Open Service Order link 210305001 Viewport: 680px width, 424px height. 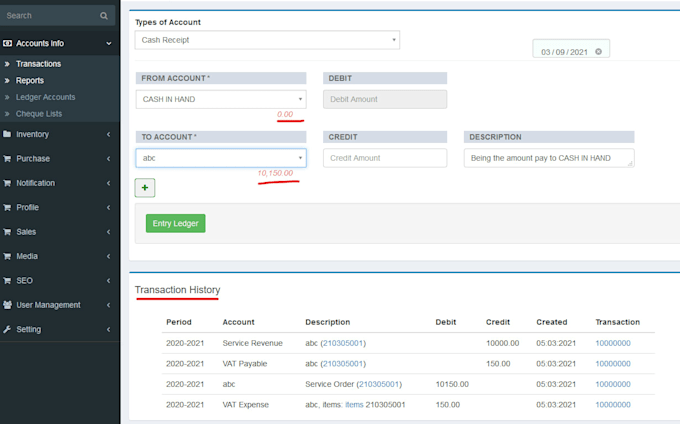tap(379, 384)
